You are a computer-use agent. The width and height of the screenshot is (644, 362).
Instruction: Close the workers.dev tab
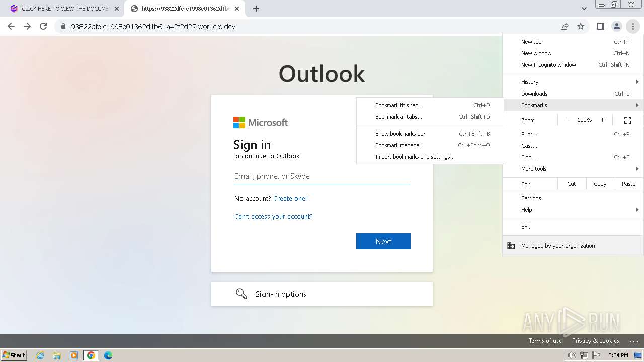[237, 9]
